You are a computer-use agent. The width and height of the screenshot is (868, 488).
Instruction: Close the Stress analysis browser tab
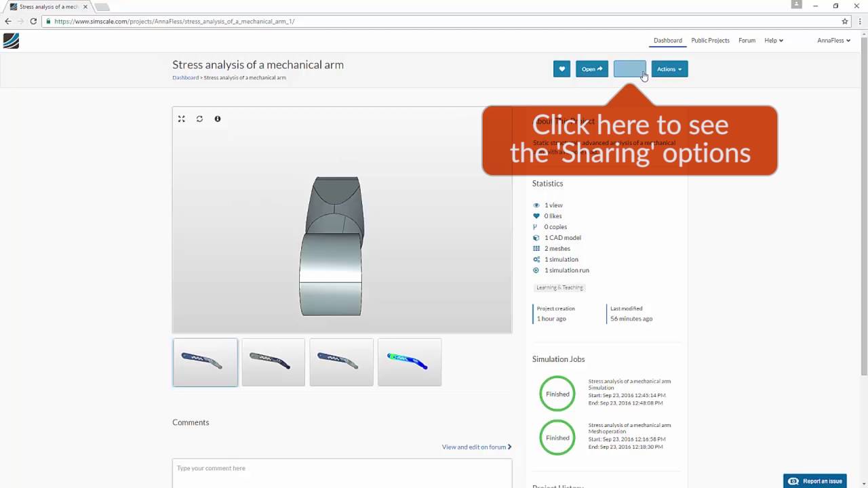85,7
